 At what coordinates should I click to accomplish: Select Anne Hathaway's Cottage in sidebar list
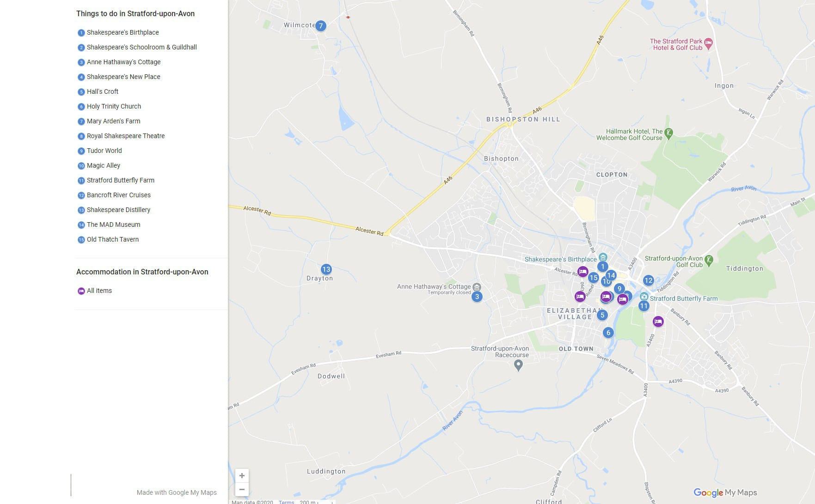click(x=123, y=62)
